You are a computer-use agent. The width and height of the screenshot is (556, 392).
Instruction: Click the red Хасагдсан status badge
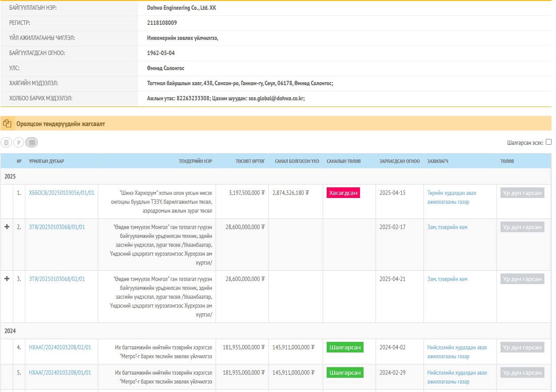coord(343,193)
